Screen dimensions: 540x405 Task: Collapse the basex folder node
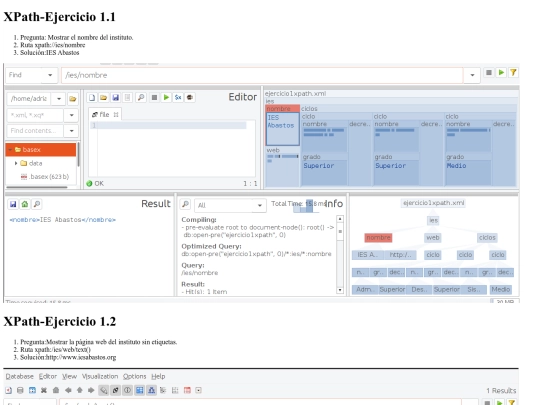tap(10, 149)
